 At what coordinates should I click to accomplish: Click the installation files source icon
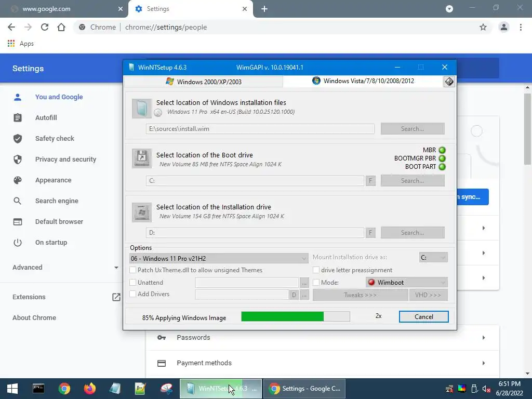[x=141, y=109]
